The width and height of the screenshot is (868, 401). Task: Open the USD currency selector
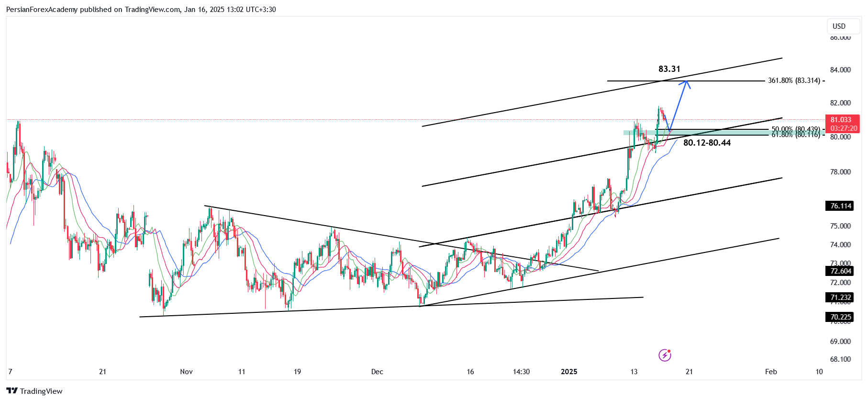(843, 26)
